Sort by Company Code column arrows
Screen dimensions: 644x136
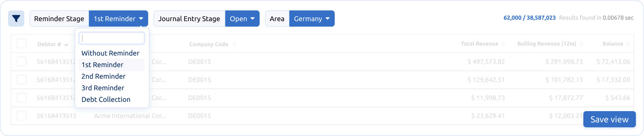[x=234, y=44]
